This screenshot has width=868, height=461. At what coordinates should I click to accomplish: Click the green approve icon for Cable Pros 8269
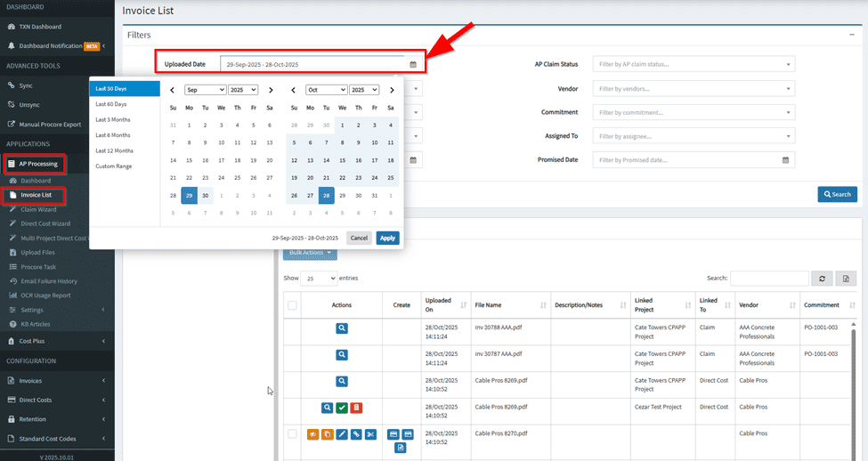(x=342, y=408)
